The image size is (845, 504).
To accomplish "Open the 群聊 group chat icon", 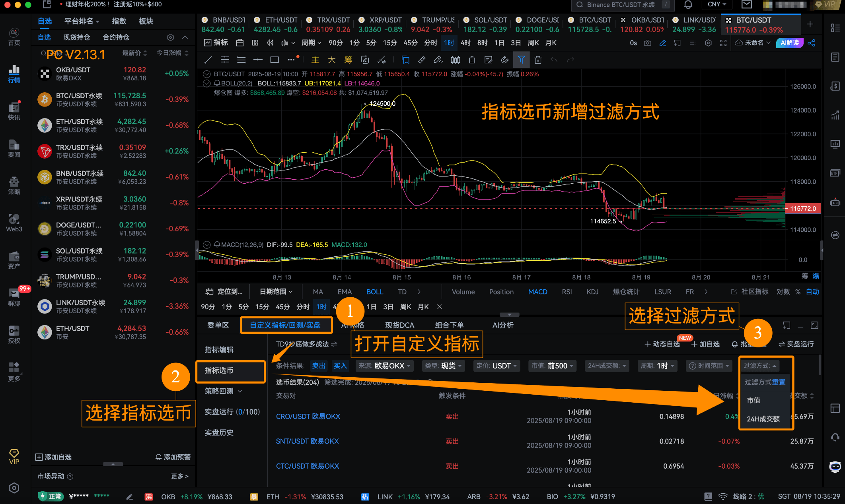I will pos(14,297).
